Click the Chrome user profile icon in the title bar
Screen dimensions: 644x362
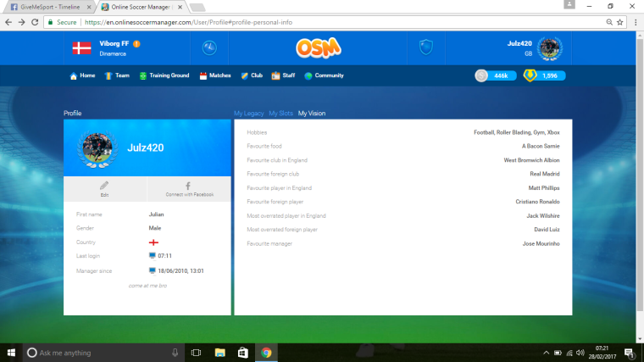coord(569,4)
